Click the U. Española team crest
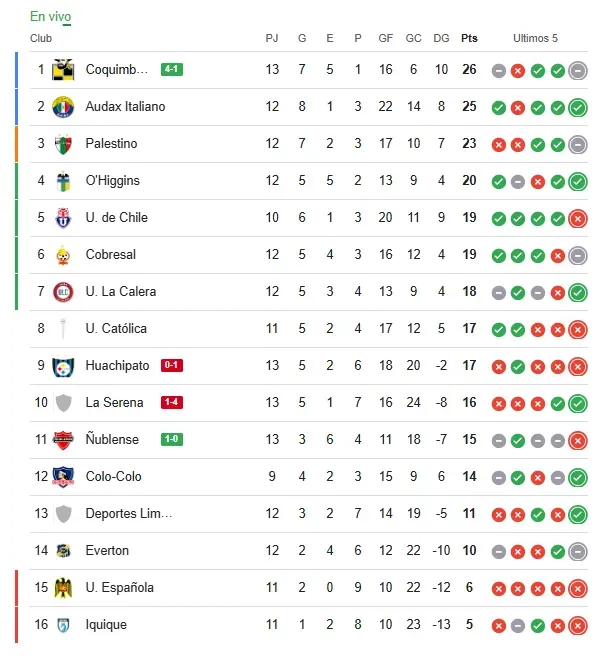 click(63, 588)
